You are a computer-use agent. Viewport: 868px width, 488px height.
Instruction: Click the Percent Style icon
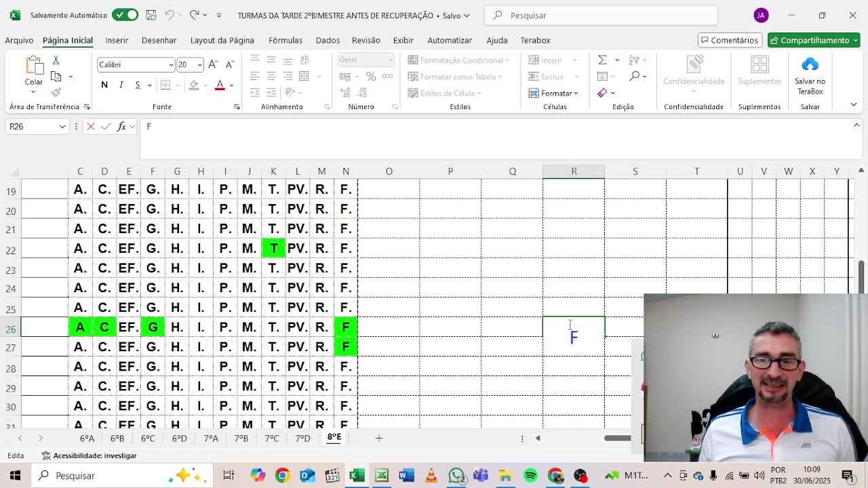click(x=371, y=77)
